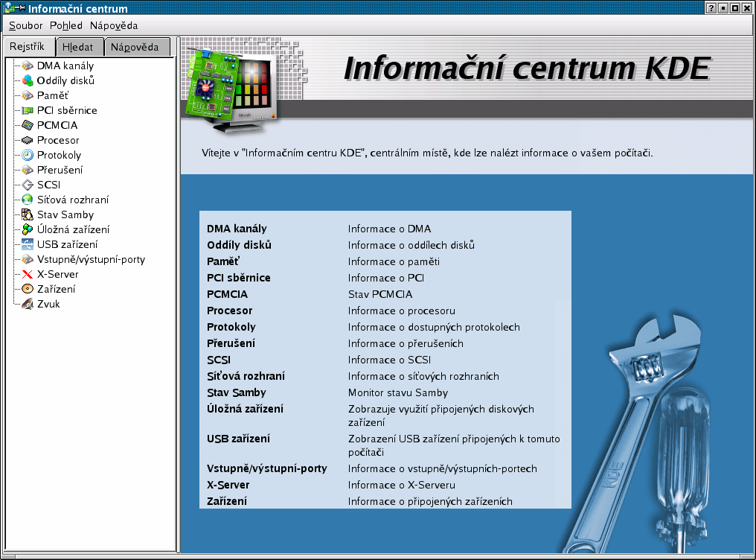
Task: Click the Paměť memory chip icon
Action: click(x=28, y=95)
